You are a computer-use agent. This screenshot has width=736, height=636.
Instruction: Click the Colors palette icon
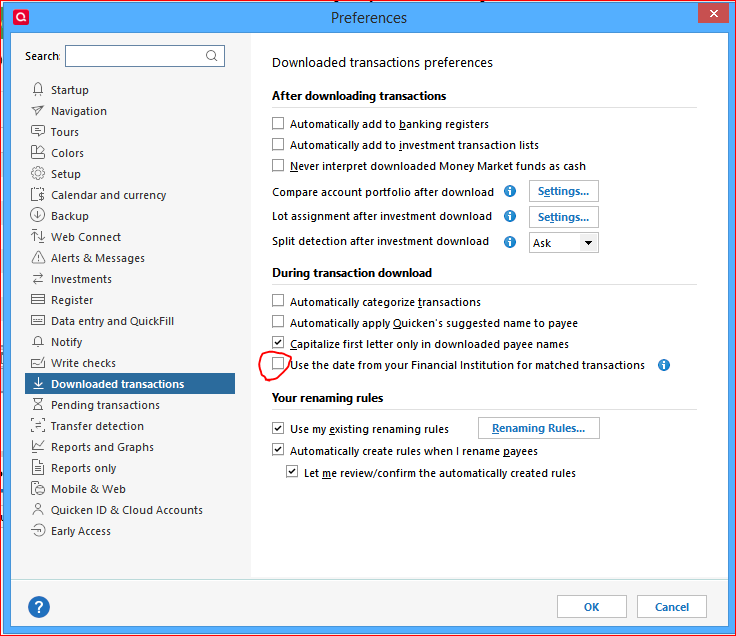pyautogui.click(x=38, y=152)
